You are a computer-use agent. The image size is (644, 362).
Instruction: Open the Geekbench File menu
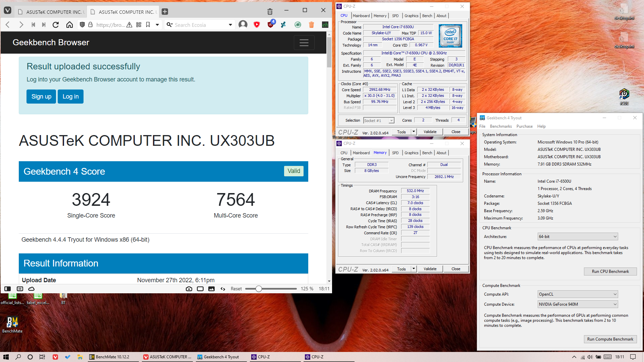point(482,126)
